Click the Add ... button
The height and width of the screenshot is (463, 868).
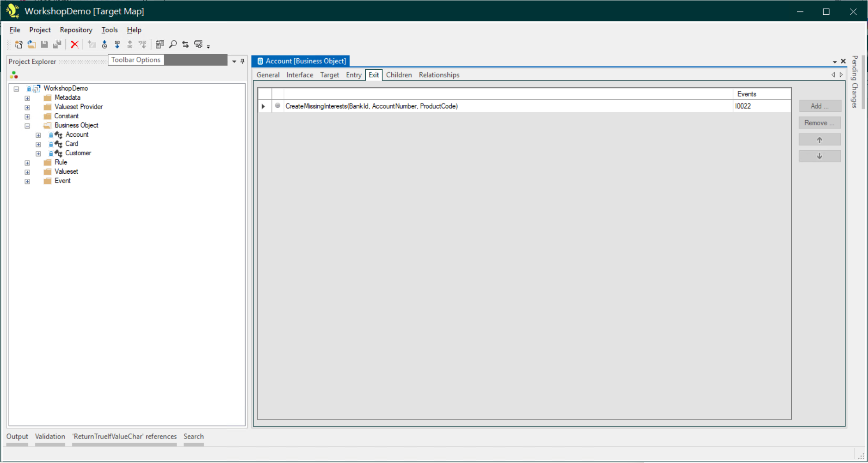pyautogui.click(x=819, y=106)
